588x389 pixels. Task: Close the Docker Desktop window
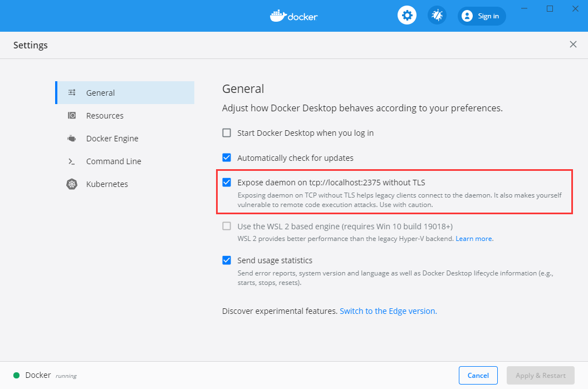pos(575,8)
